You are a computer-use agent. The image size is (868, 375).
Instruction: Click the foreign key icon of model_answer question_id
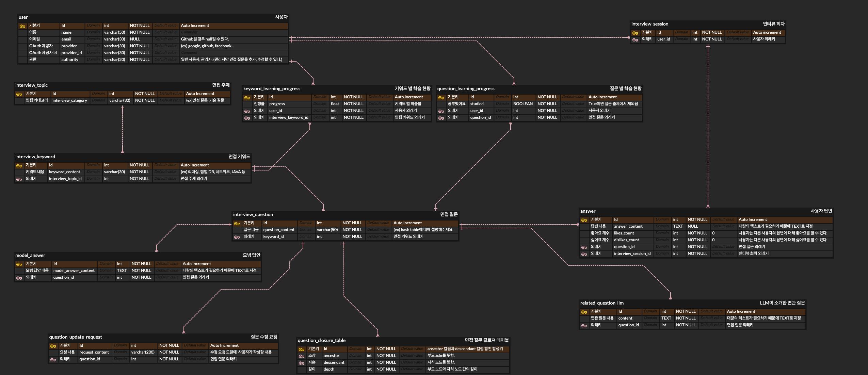tap(19, 278)
